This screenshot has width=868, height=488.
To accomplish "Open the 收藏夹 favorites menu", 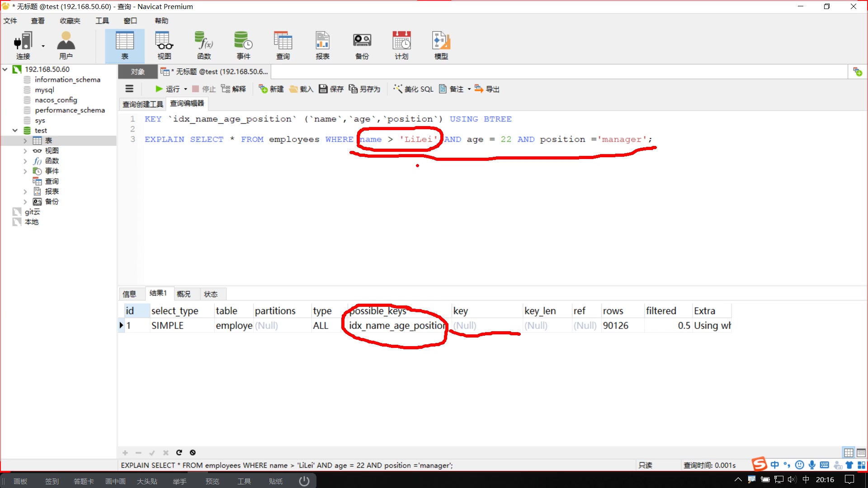I will coord(70,21).
